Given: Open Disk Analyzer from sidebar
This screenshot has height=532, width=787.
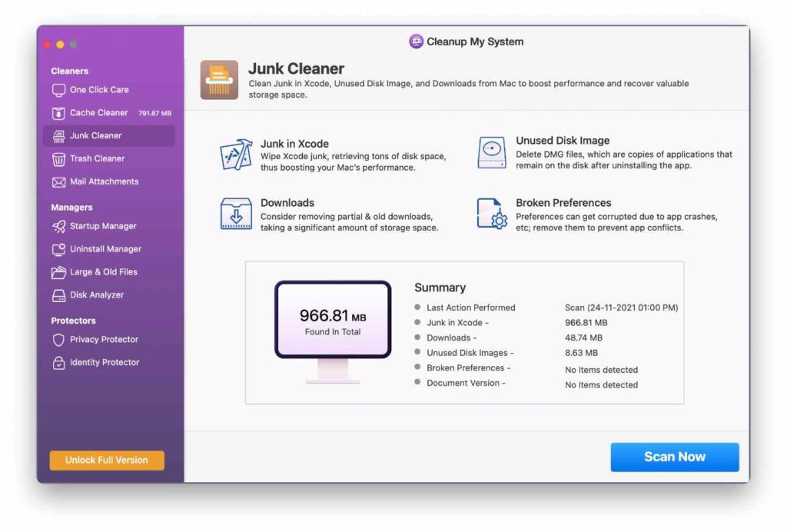Looking at the screenshot, I should point(108,295).
